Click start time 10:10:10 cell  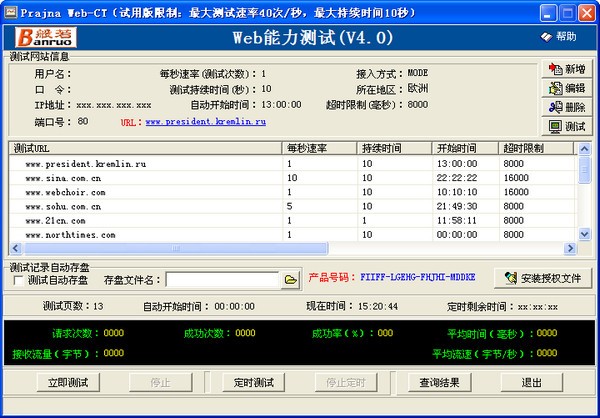(457, 192)
